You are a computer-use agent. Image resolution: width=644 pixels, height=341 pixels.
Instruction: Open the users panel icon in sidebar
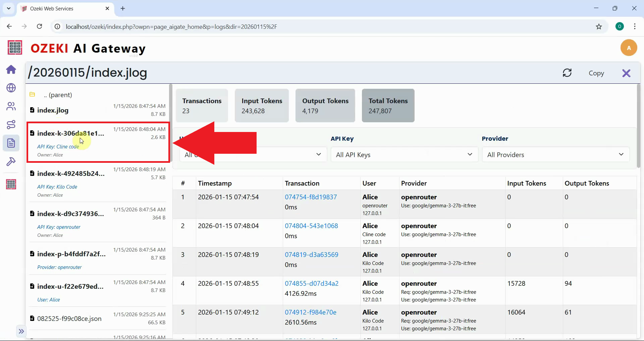pyautogui.click(x=11, y=106)
